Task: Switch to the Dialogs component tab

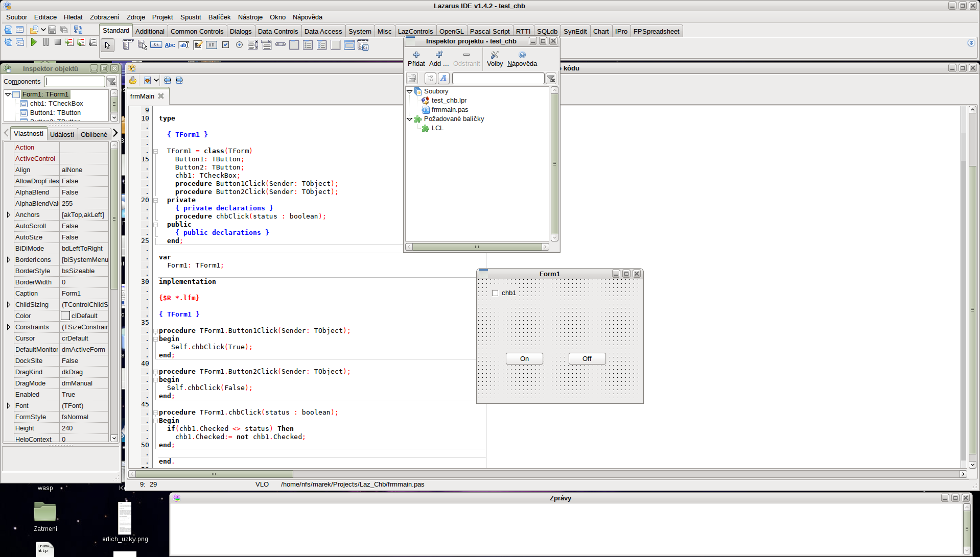Action: pyautogui.click(x=240, y=31)
